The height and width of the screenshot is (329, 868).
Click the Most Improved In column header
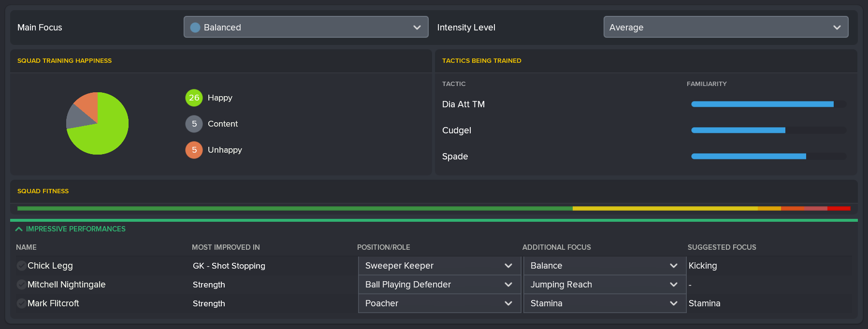(226, 247)
